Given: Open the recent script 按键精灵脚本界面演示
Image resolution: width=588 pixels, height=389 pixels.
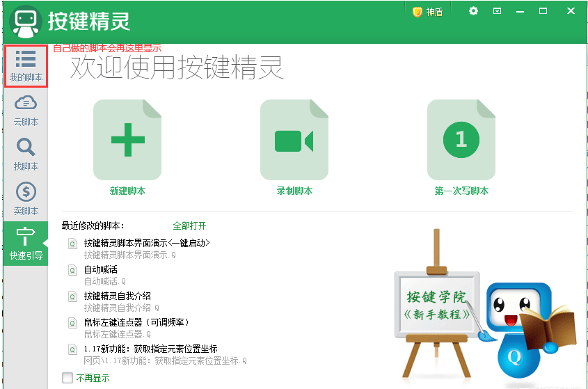Looking at the screenshot, I should coord(146,243).
